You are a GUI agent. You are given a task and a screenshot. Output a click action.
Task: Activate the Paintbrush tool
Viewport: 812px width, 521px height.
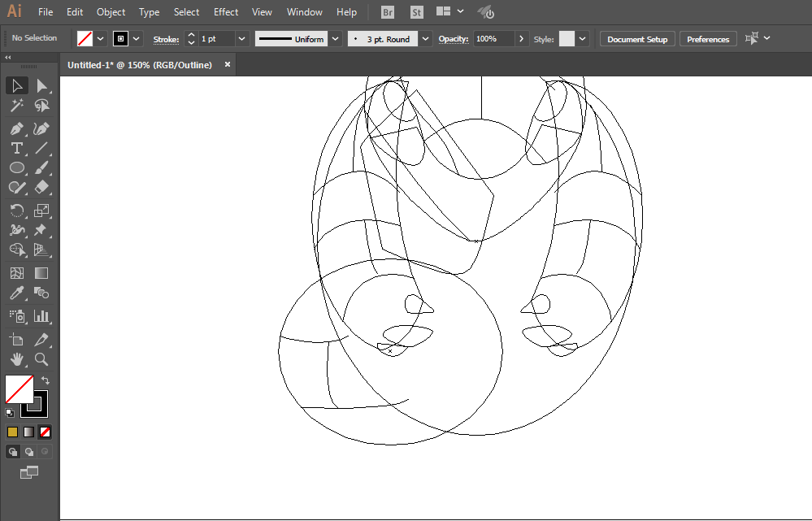click(41, 167)
